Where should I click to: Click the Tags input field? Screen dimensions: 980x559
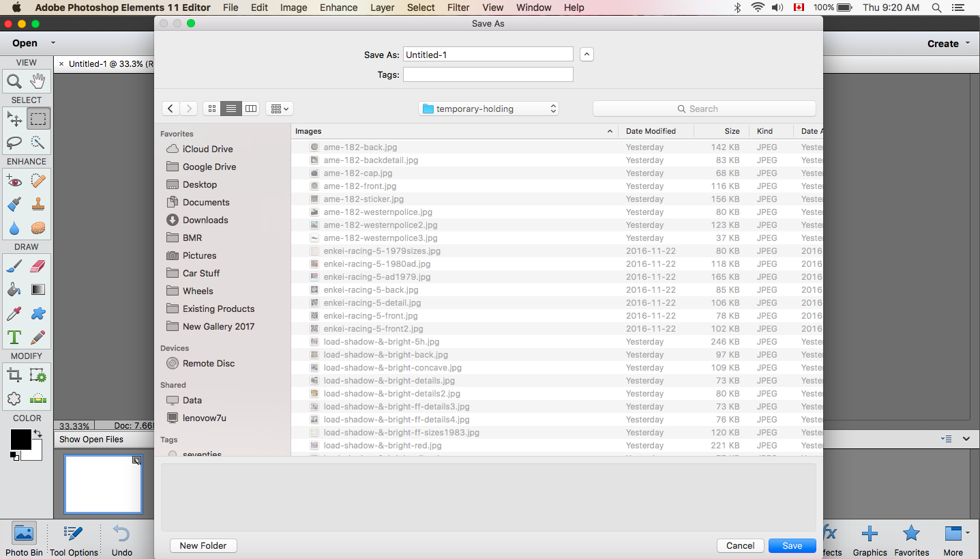click(x=488, y=74)
